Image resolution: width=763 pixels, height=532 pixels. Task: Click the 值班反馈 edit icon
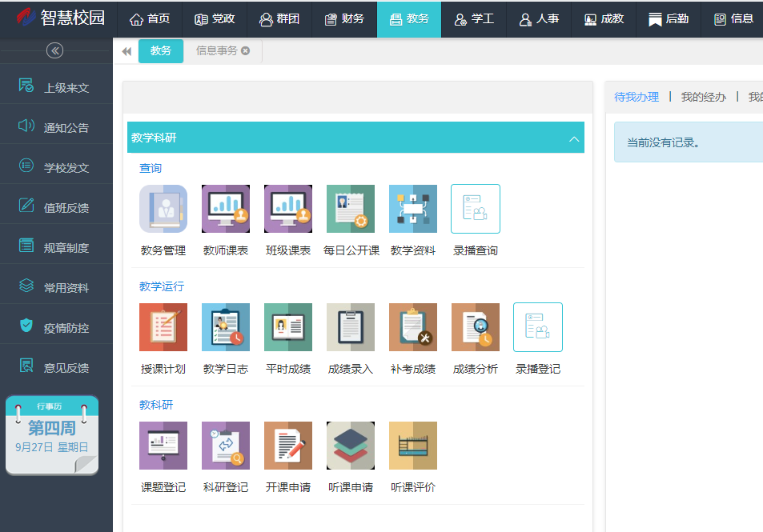(x=26, y=206)
